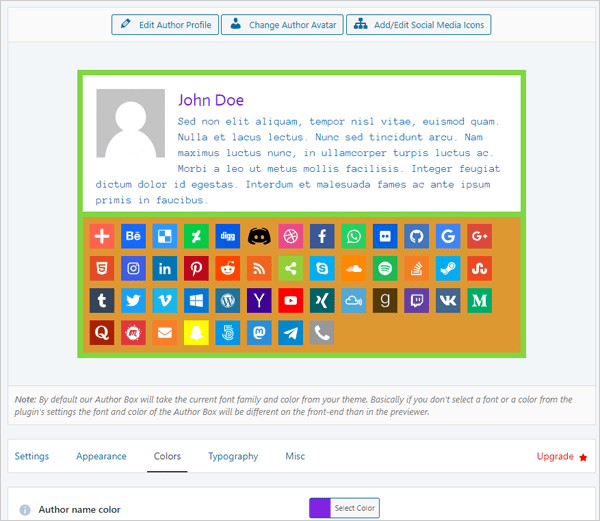Viewport: 600px width, 521px height.
Task: Click the RSS feed icon
Action: 259,269
